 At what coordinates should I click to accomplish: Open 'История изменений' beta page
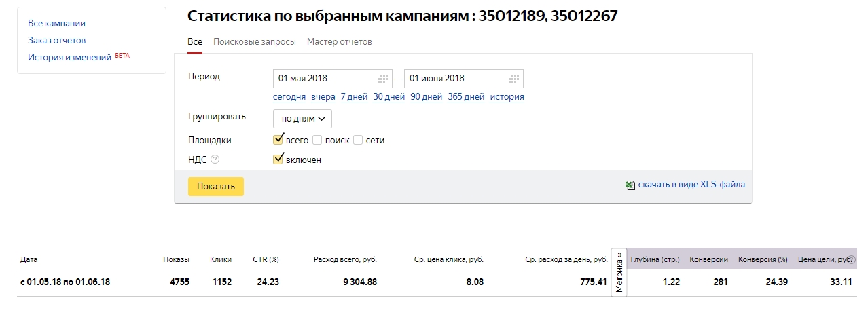(x=69, y=58)
